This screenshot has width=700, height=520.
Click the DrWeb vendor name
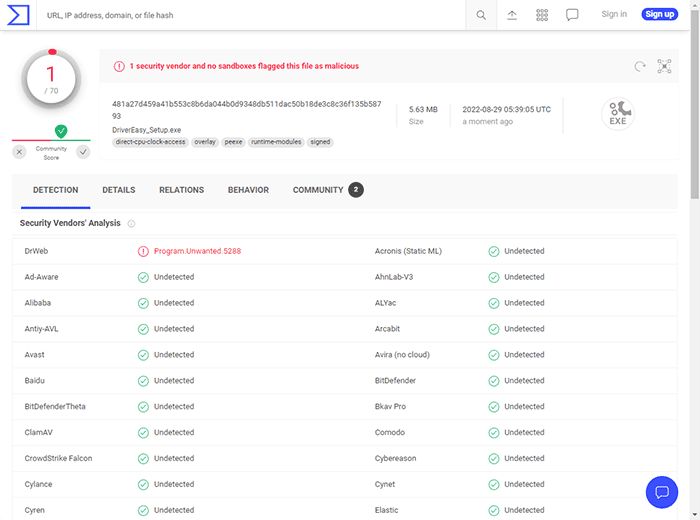(x=36, y=251)
